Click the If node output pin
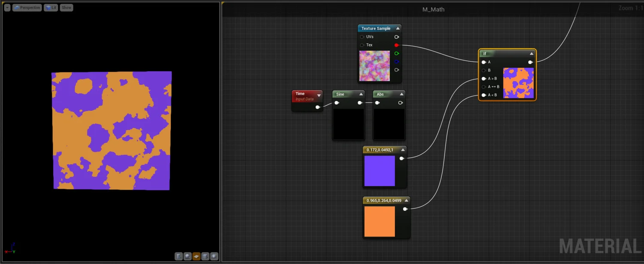This screenshot has height=264, width=644. (531, 62)
